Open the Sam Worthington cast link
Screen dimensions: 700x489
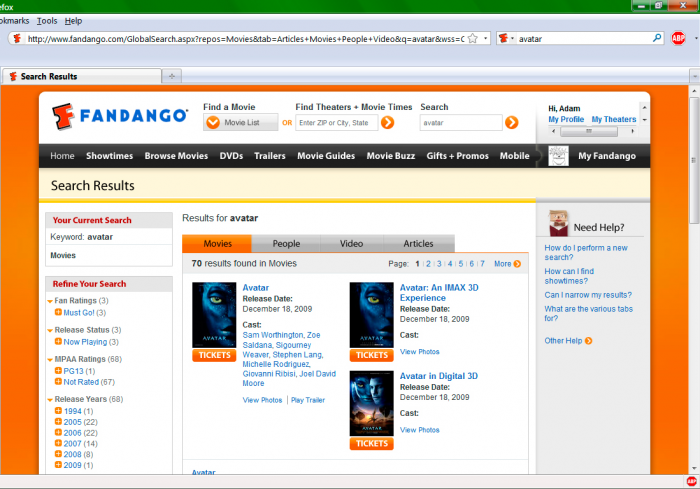click(273, 335)
